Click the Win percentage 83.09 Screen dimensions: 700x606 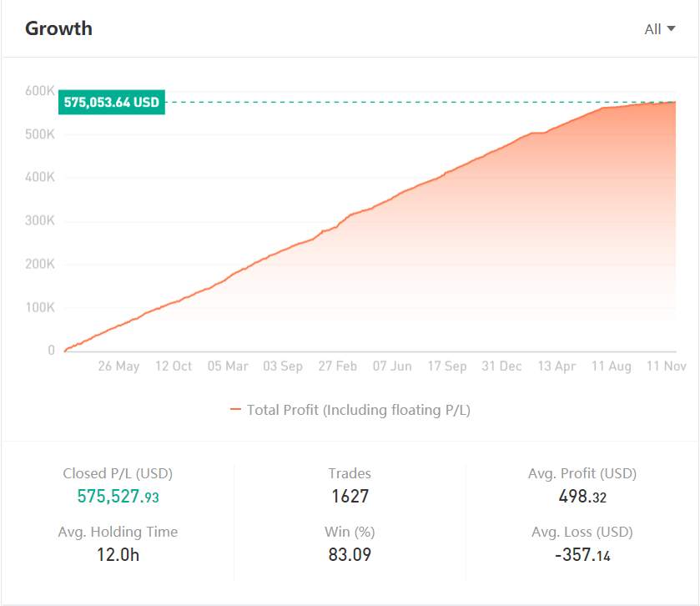(x=350, y=554)
